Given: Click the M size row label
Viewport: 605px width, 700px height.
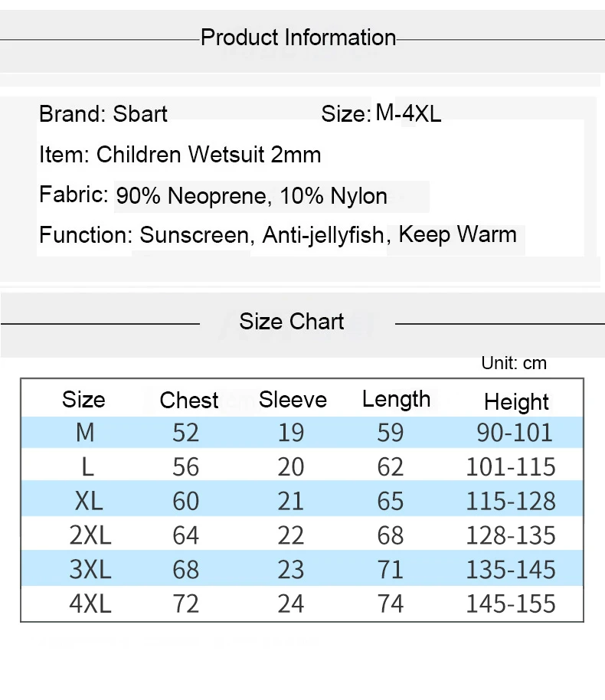Looking at the screenshot, I should [x=85, y=432].
